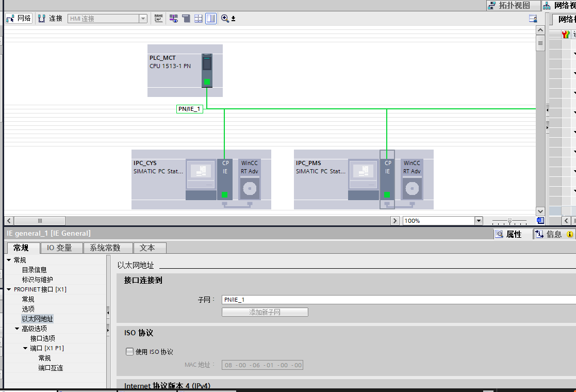Click the zoom slider handle
Screen dimensions: 576x392
(509, 221)
